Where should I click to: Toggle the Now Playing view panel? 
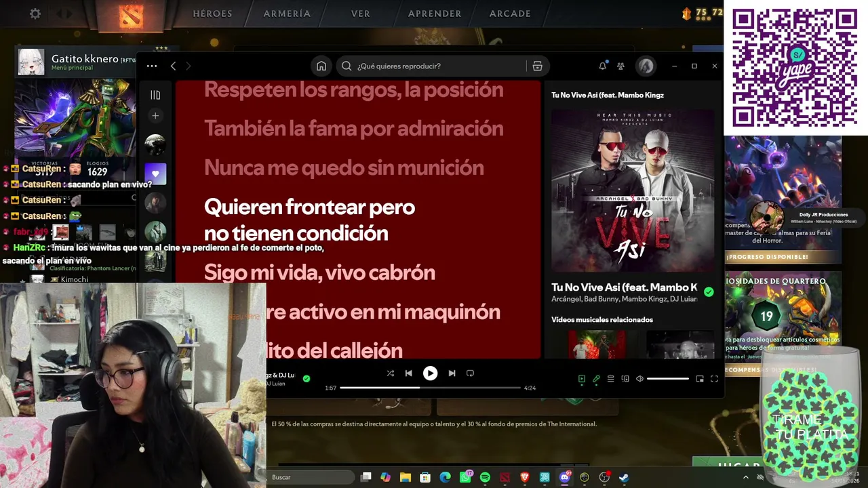coord(581,379)
